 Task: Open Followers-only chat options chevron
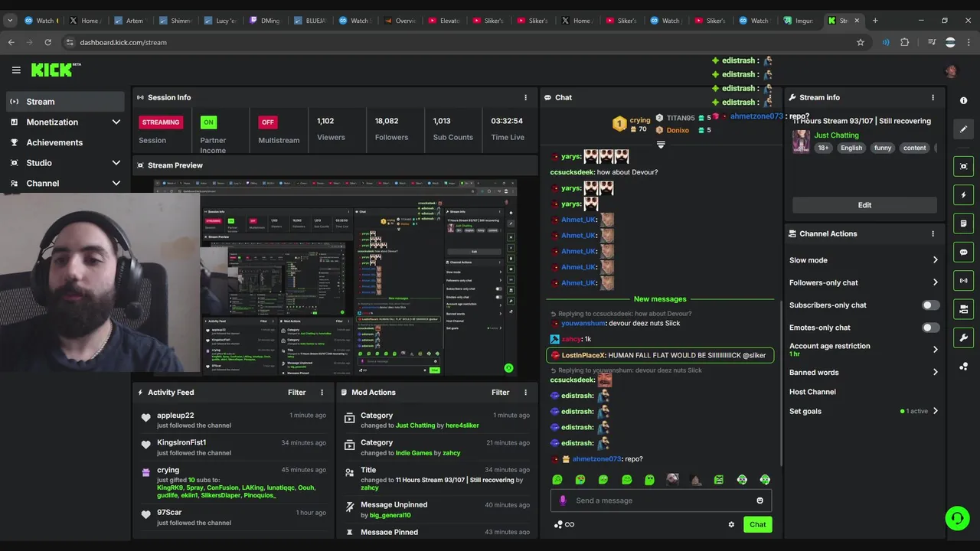pos(935,282)
